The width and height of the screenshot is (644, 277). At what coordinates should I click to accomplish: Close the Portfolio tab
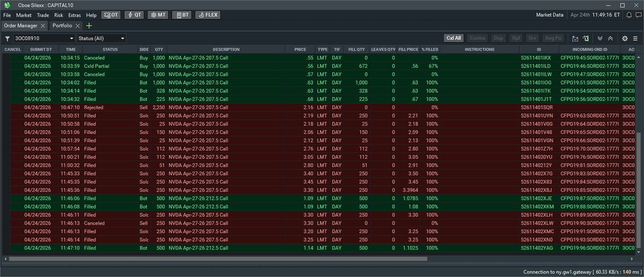tap(78, 26)
